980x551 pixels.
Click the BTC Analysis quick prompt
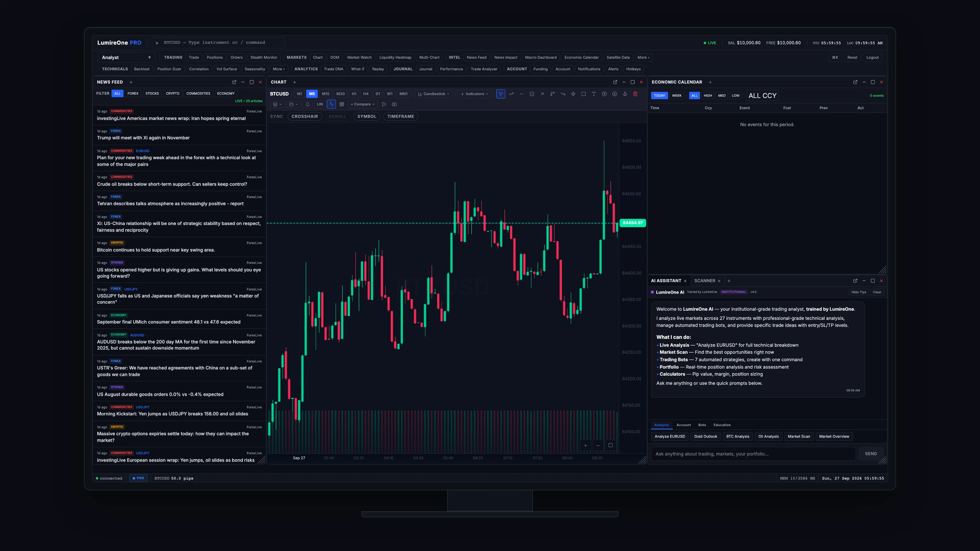(x=737, y=436)
